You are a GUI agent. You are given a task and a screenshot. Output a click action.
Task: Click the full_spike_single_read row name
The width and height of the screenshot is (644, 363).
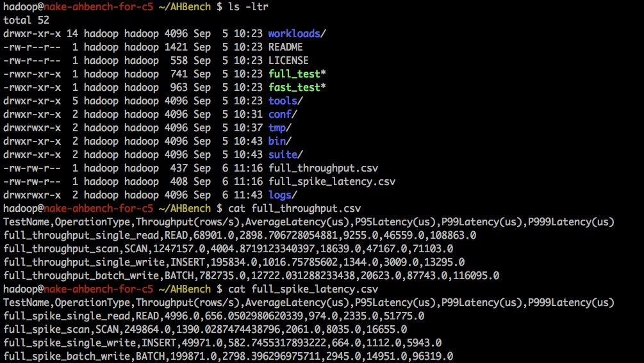point(67,316)
